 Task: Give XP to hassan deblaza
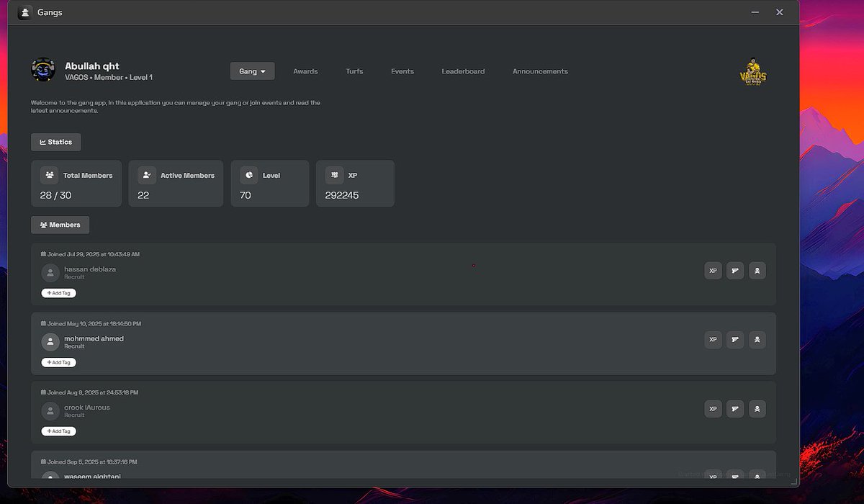(x=713, y=271)
